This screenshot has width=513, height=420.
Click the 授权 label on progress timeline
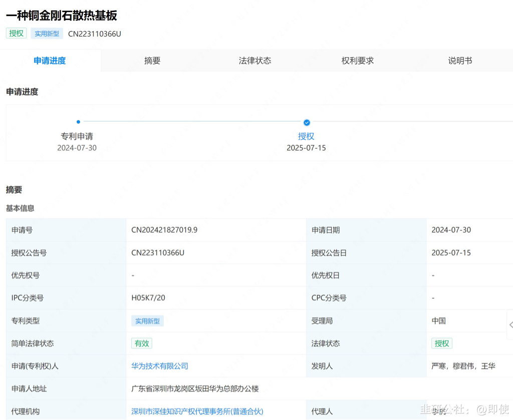(306, 136)
